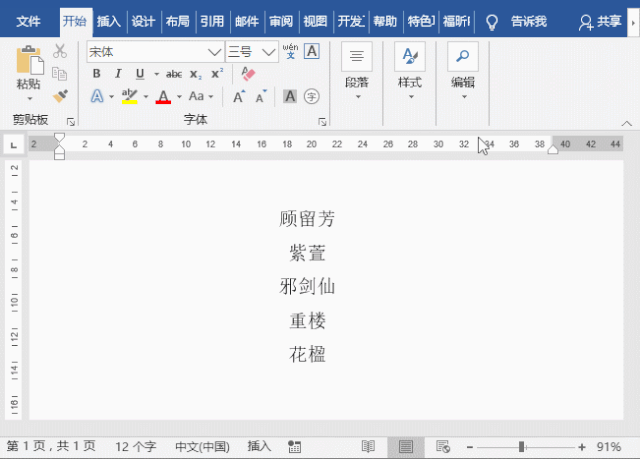Click the superscript icon
The width and height of the screenshot is (640, 459).
pyautogui.click(x=217, y=74)
